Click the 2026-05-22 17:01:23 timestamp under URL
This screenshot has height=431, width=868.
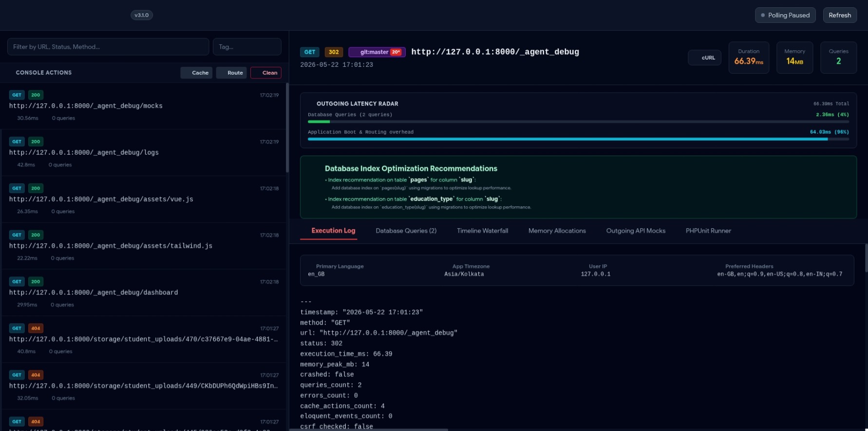point(337,65)
